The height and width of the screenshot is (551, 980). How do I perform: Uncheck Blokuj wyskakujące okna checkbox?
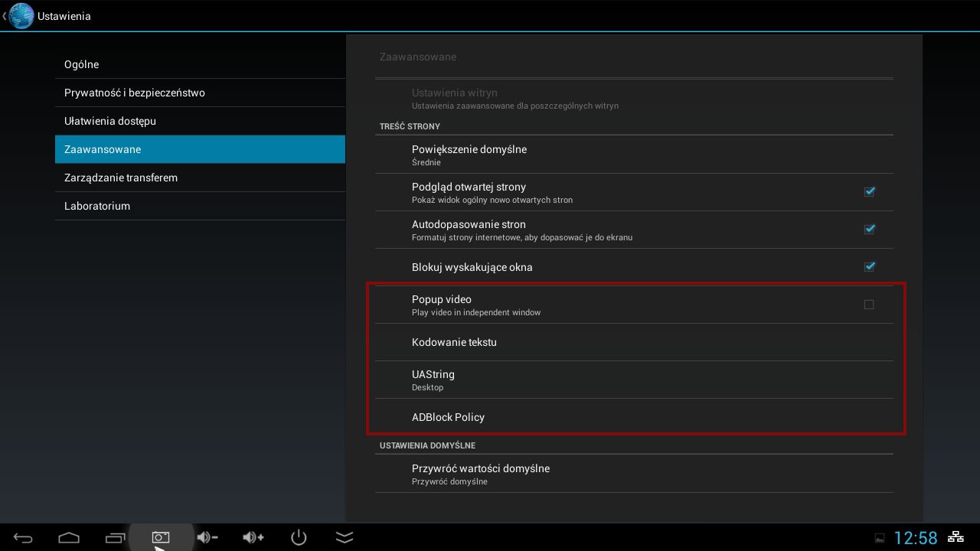point(869,266)
